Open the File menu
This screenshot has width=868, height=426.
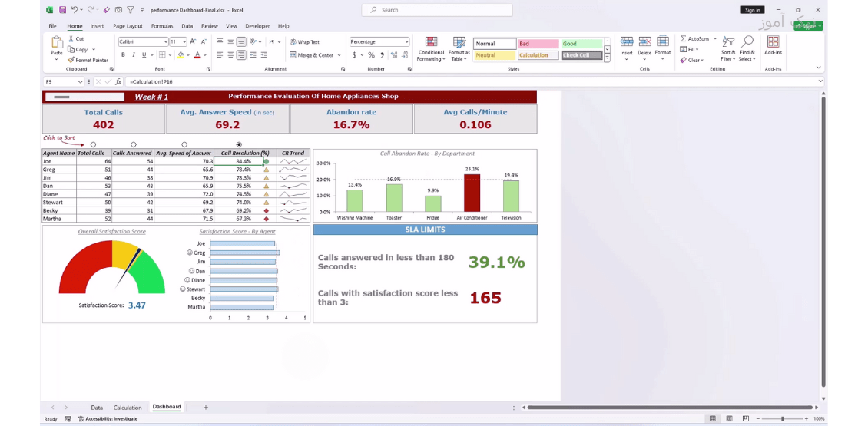tap(52, 26)
